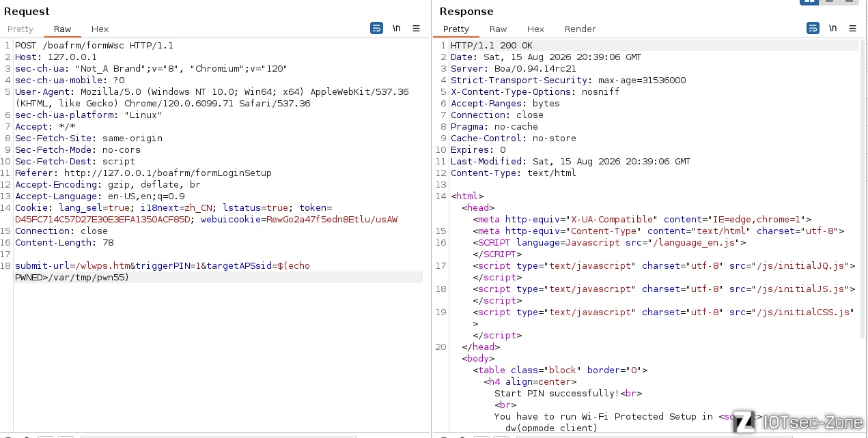Open the Hex tab in Response panel
This screenshot has height=438, width=868.
pyautogui.click(x=535, y=29)
